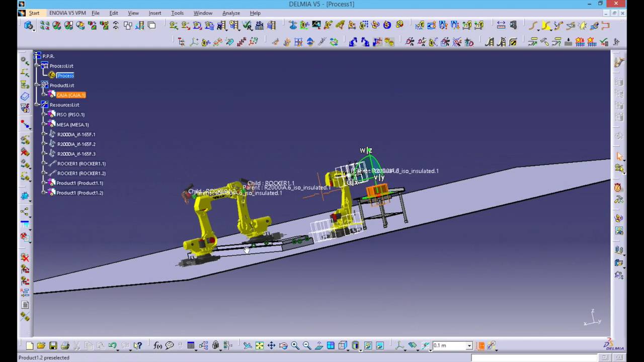Select the Pan tool icon
Viewport: 644px width, 362px height.
click(271, 346)
